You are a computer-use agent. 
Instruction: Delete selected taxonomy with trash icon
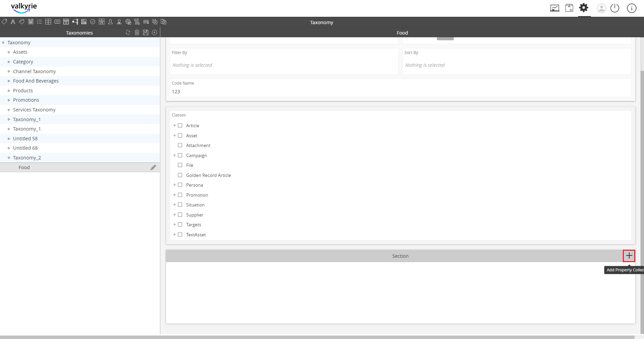(x=137, y=33)
